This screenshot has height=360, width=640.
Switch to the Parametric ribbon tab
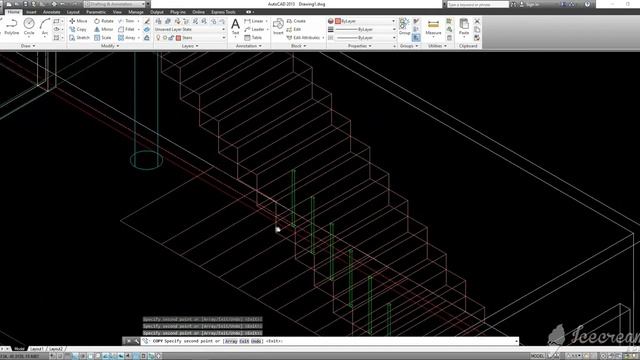(96, 12)
